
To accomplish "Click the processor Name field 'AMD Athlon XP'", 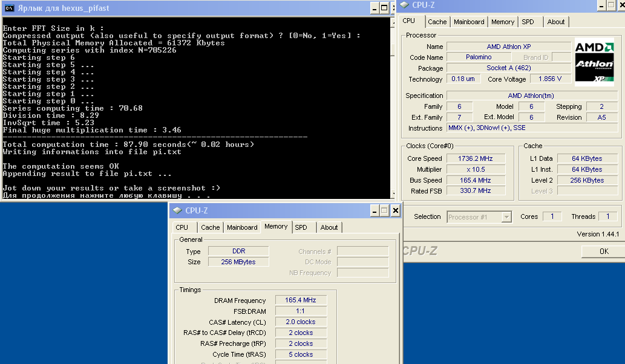I will coord(509,47).
